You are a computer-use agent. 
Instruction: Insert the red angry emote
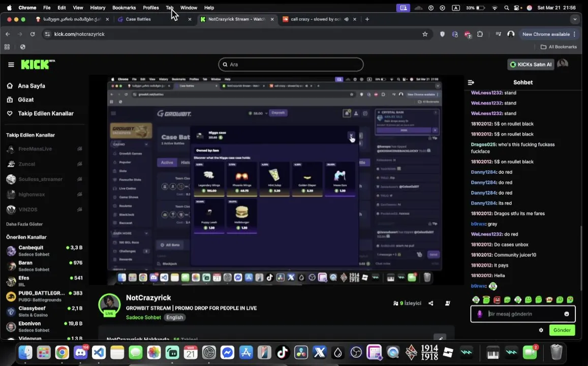pos(497,299)
